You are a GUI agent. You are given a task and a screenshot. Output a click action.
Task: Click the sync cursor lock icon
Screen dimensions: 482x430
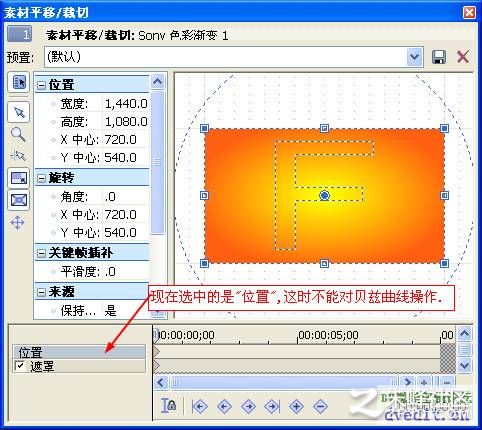click(x=169, y=406)
